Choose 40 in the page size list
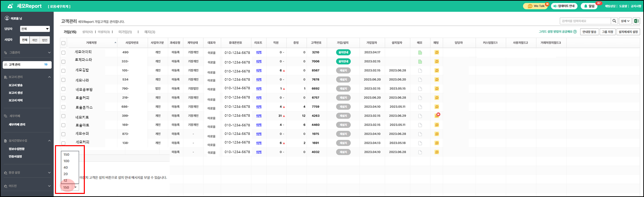644x197 pixels. coord(66,167)
